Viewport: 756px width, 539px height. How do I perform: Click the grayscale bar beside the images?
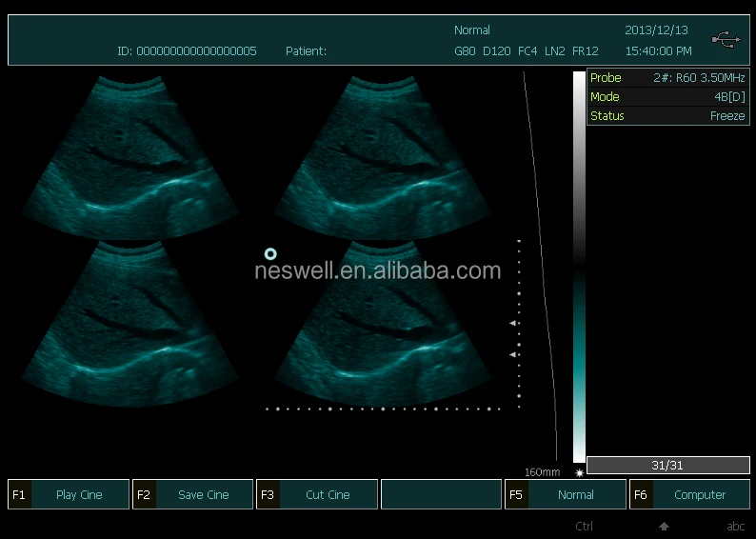pyautogui.click(x=579, y=169)
